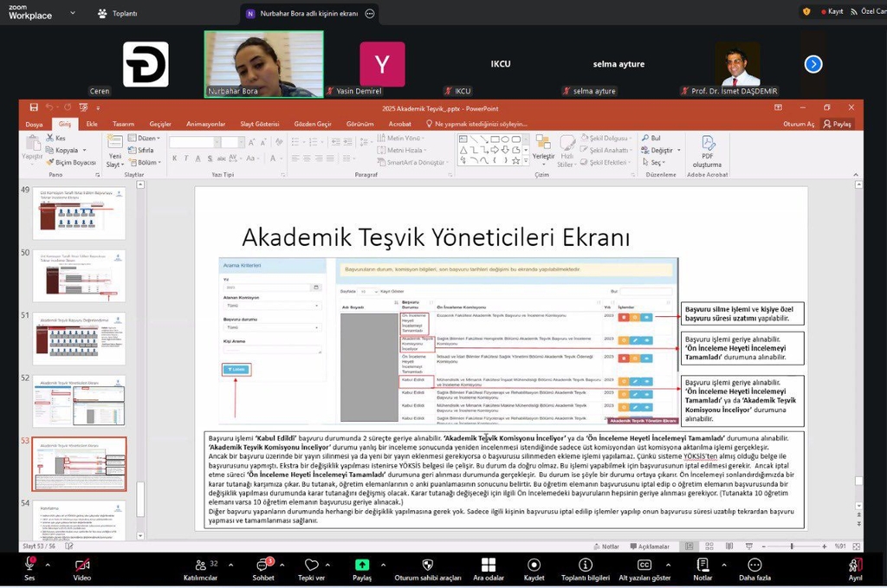
Task: Click the green Paylaş share screen icon
Action: click(361, 565)
